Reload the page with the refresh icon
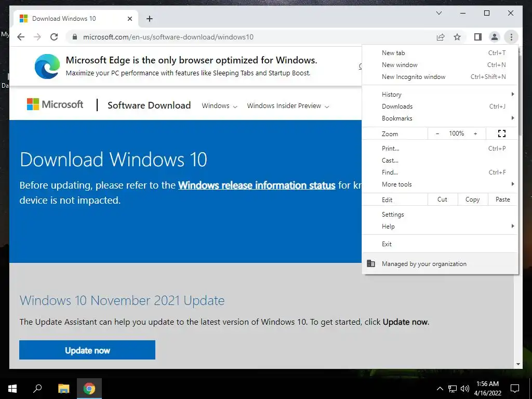 (54, 37)
